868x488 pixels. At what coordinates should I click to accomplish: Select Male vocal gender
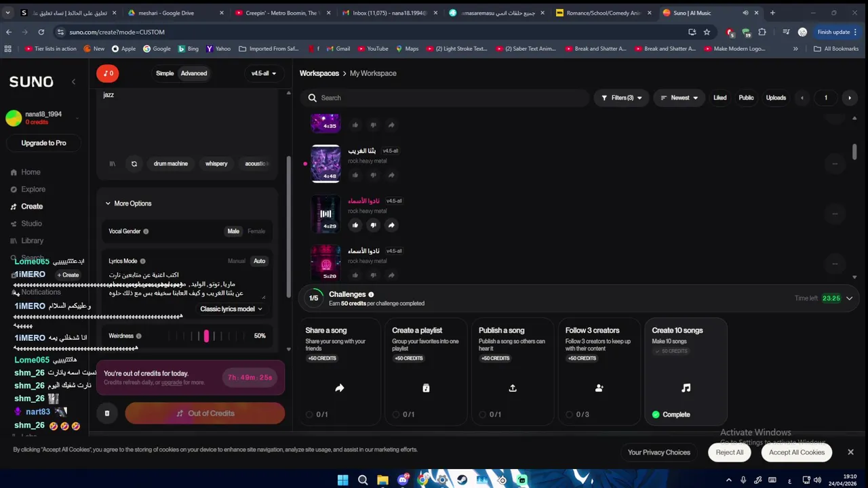233,231
